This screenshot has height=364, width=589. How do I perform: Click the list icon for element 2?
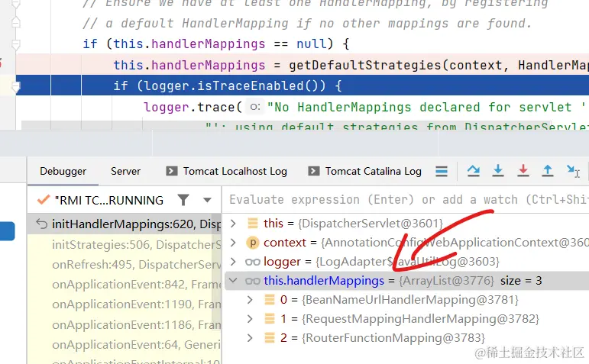click(x=270, y=338)
